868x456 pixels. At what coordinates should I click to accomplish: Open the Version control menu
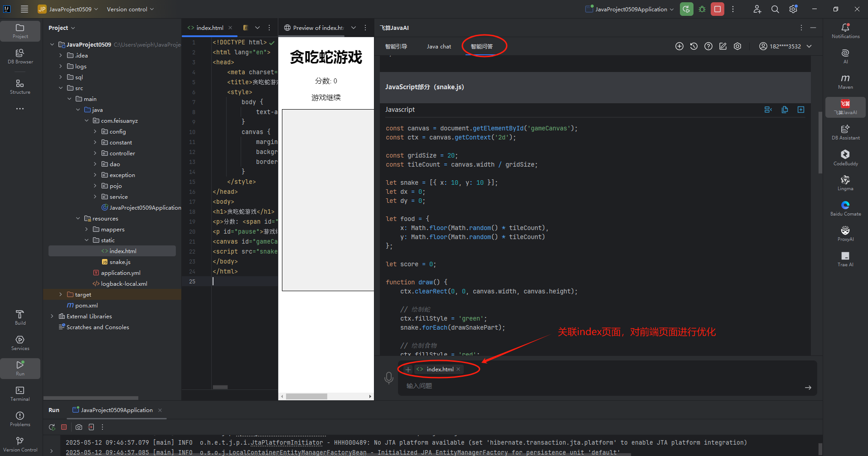pos(130,9)
